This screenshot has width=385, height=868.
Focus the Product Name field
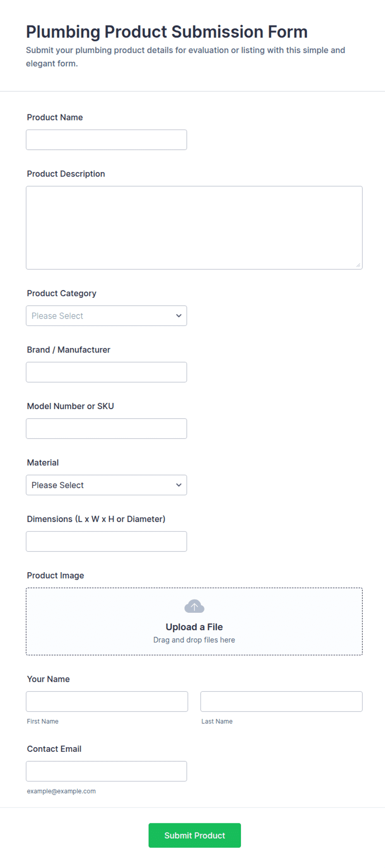106,140
